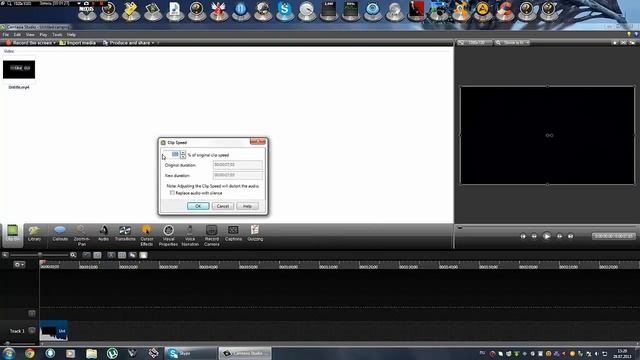Jump to previous clip in preview
The image size is (640, 360).
(523, 236)
